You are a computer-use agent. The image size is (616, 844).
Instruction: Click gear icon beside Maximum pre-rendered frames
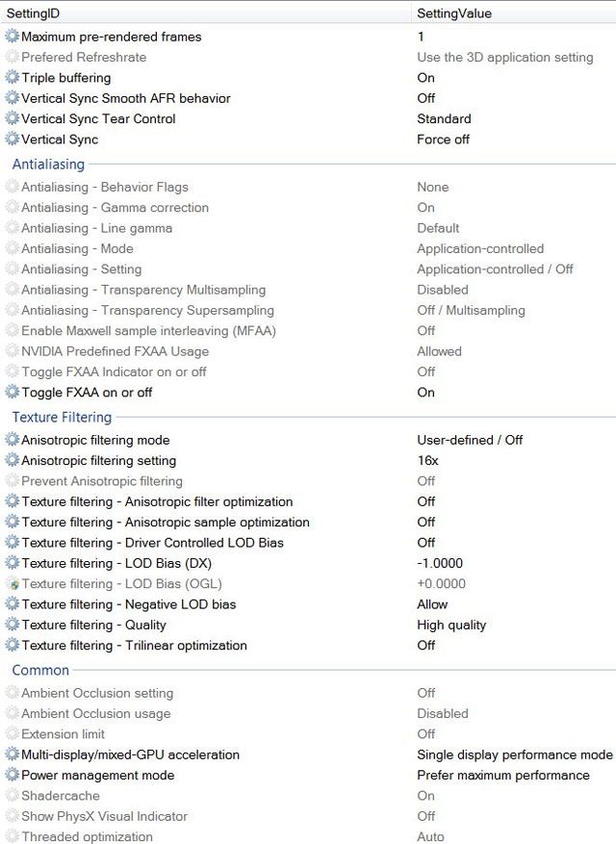point(13,37)
